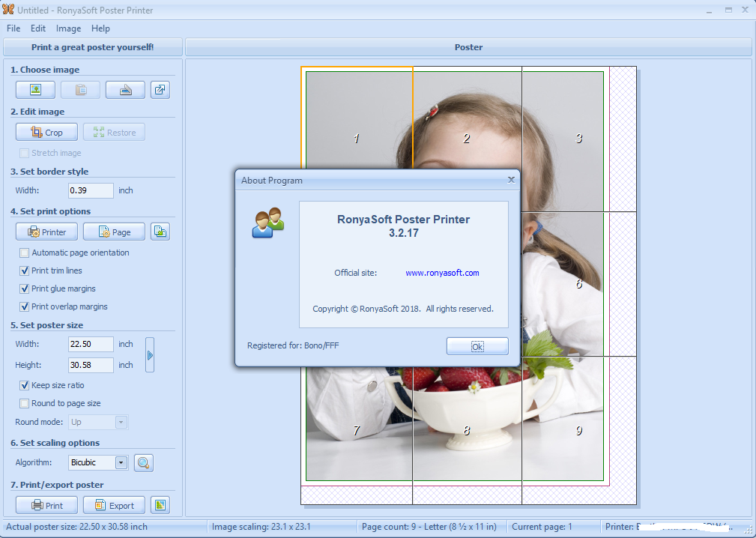Screen dimensions: 756x538
Task: Open Printer settings button
Action: click(x=46, y=232)
